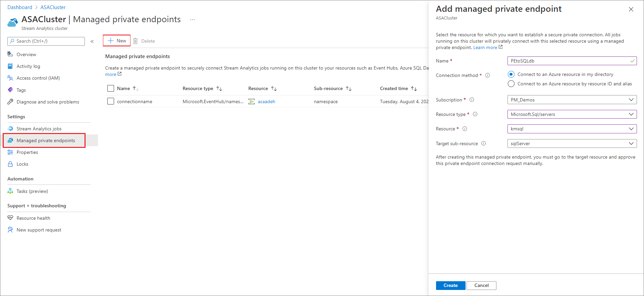The width and height of the screenshot is (644, 296).
Task: Open the asaadeh resource link
Action: tap(266, 101)
